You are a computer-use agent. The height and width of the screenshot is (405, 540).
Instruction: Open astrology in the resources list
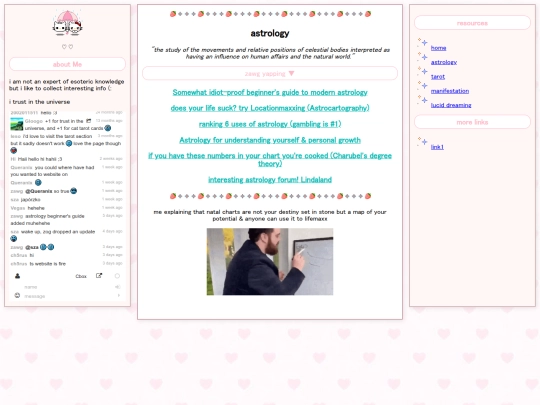(444, 62)
